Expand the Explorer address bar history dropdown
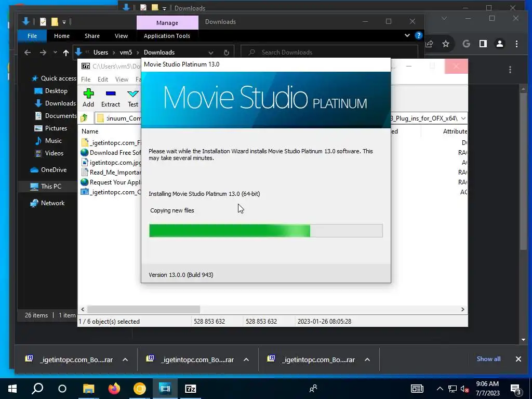 tap(211, 52)
